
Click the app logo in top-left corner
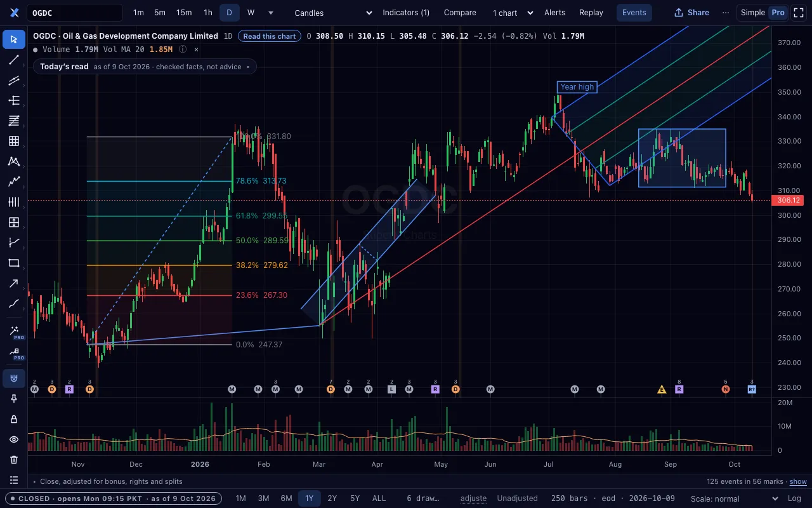point(14,13)
